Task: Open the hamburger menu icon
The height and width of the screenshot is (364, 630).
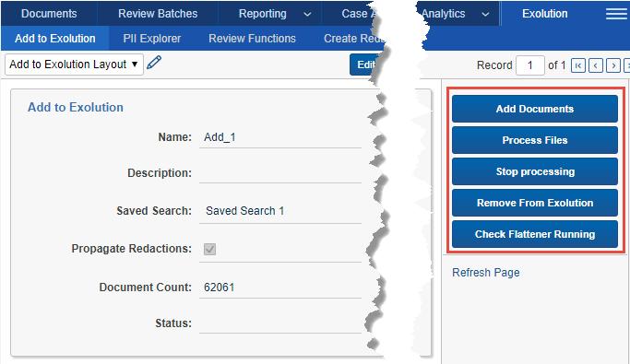Action: pos(616,14)
